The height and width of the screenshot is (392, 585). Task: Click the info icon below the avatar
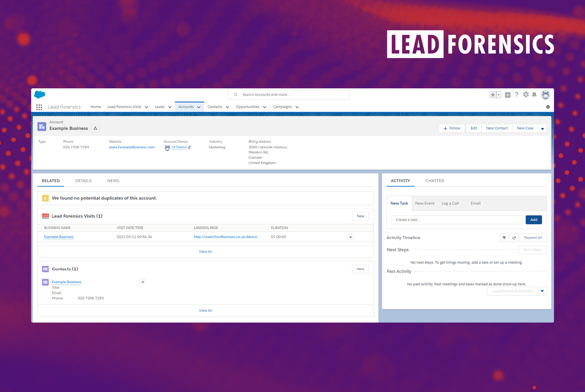click(x=548, y=107)
